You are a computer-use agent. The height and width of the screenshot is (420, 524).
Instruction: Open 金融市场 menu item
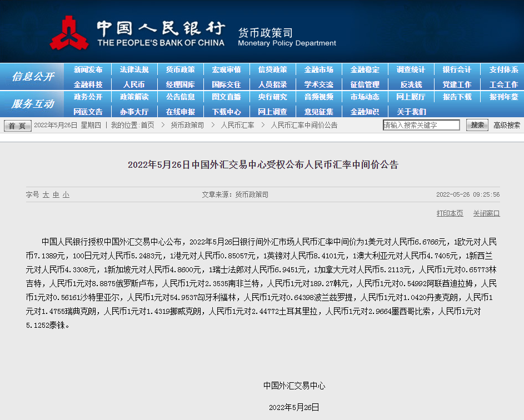pyautogui.click(x=318, y=69)
